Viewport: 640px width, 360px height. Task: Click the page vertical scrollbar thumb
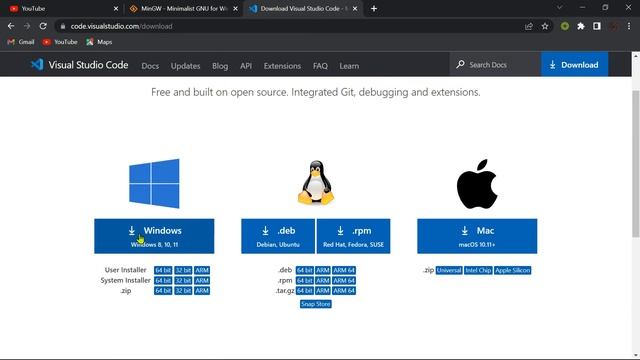click(x=636, y=163)
